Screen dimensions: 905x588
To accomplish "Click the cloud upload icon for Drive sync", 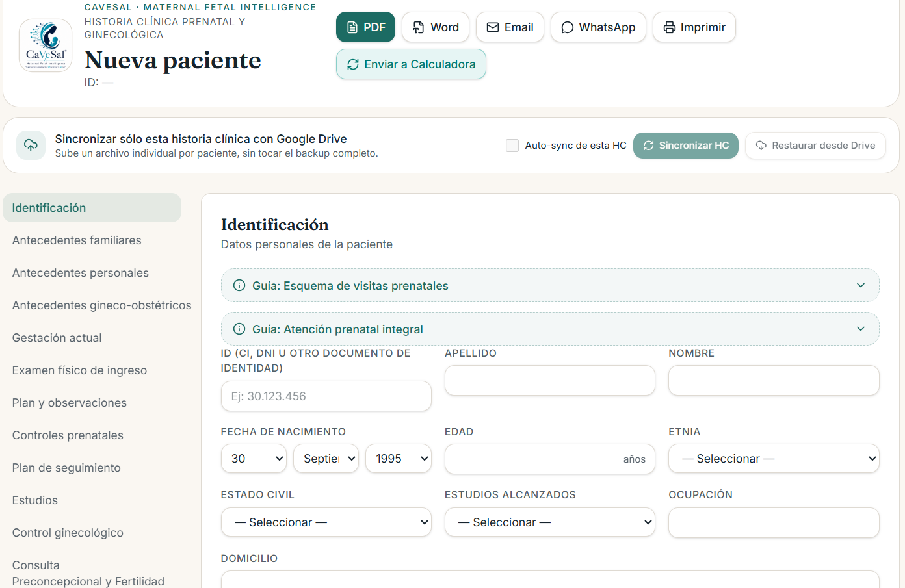I will click(x=31, y=145).
